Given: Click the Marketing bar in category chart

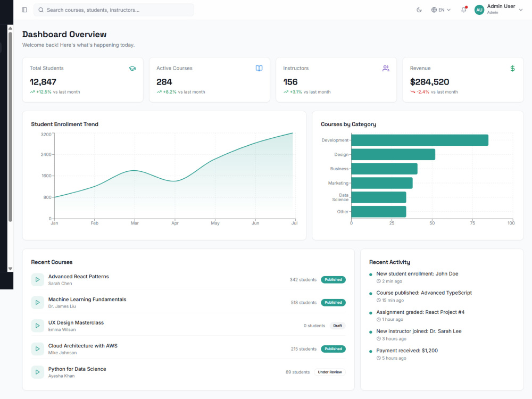Looking at the screenshot, I should (382, 183).
